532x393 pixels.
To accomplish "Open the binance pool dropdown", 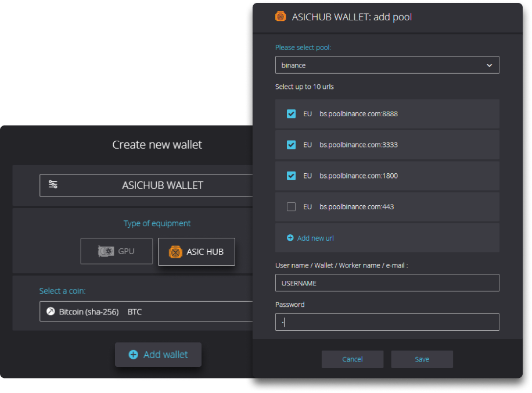I will (x=387, y=65).
